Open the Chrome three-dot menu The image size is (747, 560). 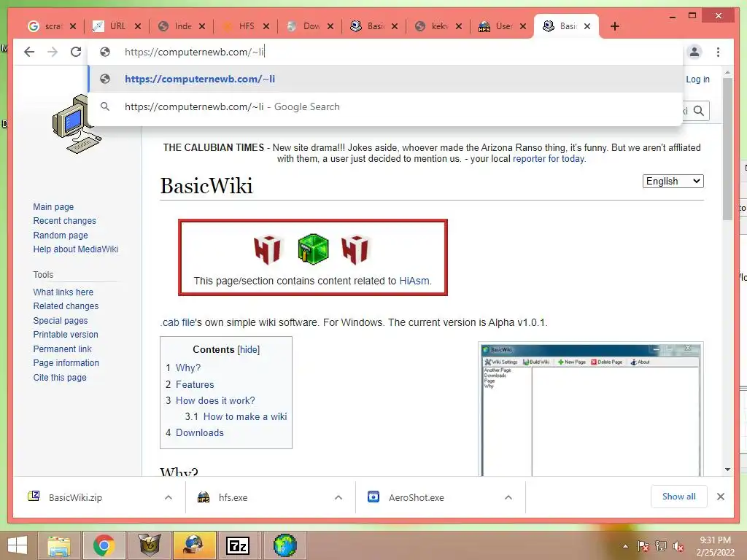pos(718,52)
